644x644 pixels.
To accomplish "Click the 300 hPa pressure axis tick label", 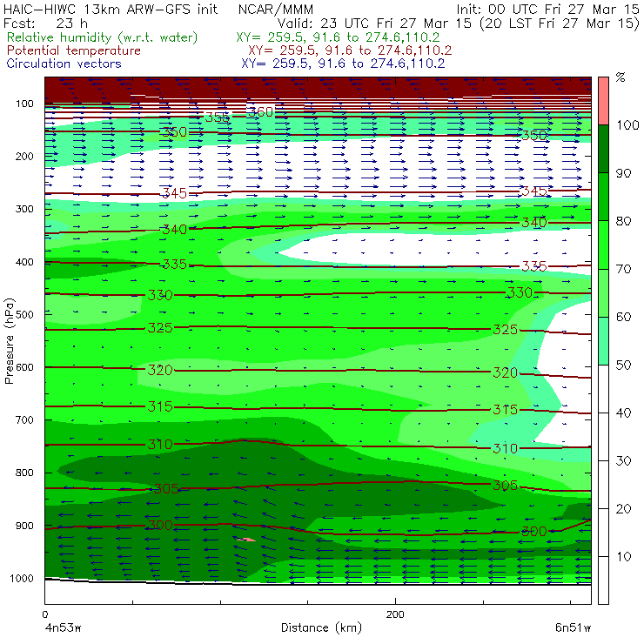I will point(24,209).
